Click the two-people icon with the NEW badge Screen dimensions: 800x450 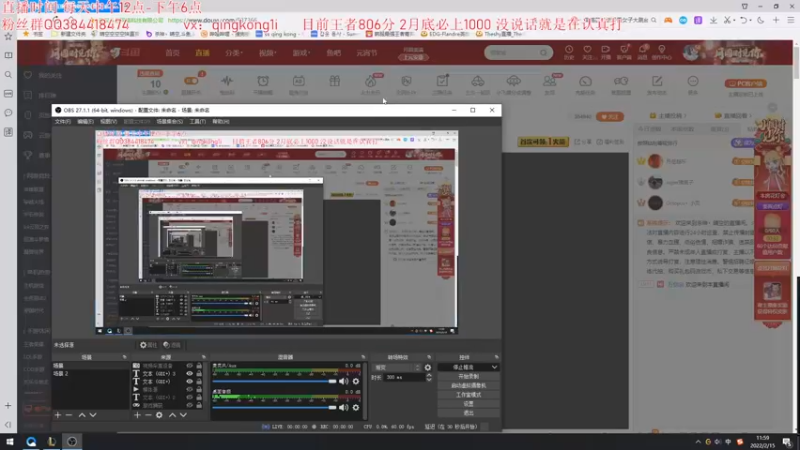(549, 81)
